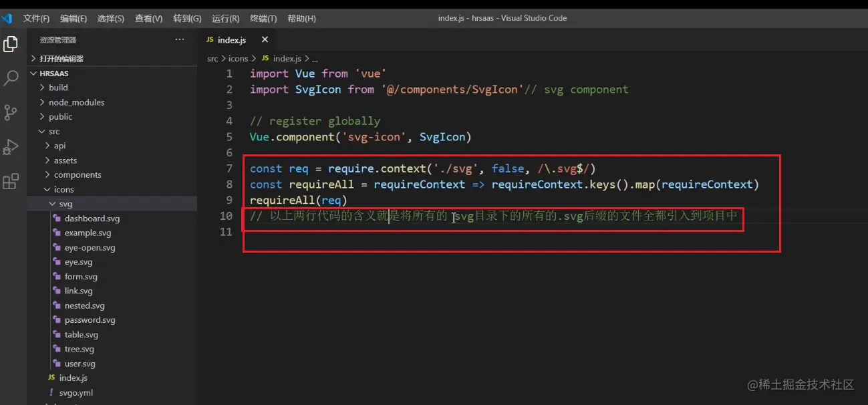The width and height of the screenshot is (868, 405).
Task: Click the svgo.yml file icon
Action: tap(51, 393)
